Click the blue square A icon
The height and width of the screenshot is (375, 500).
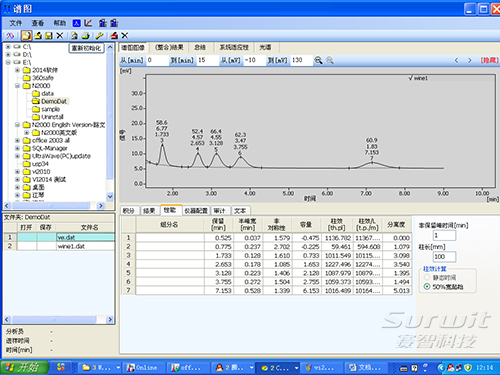(x=77, y=23)
